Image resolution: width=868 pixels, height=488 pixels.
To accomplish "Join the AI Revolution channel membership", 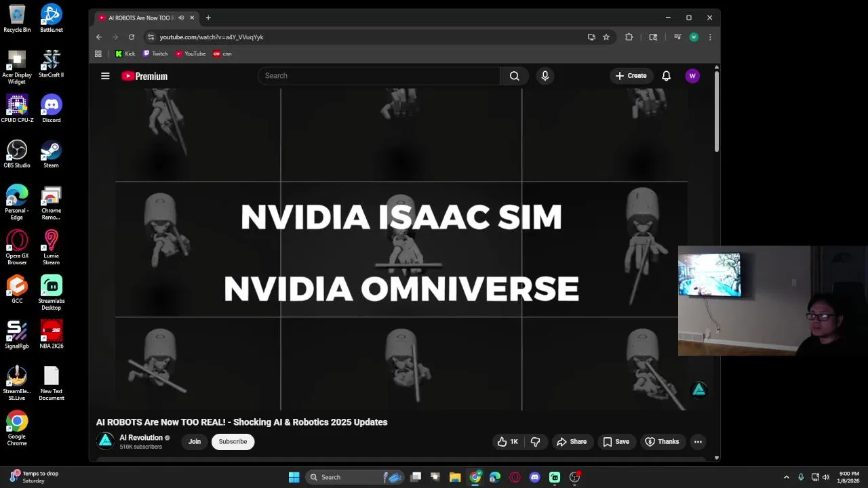I will (195, 442).
